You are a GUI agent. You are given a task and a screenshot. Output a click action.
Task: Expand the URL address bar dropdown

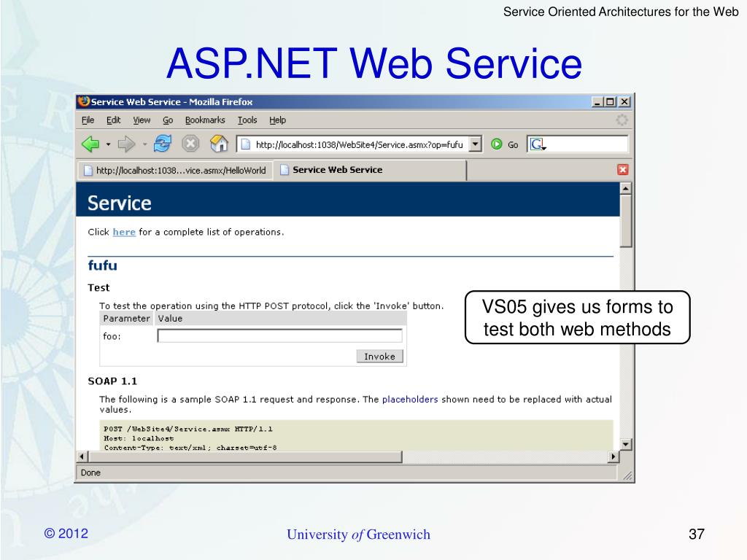[x=475, y=144]
